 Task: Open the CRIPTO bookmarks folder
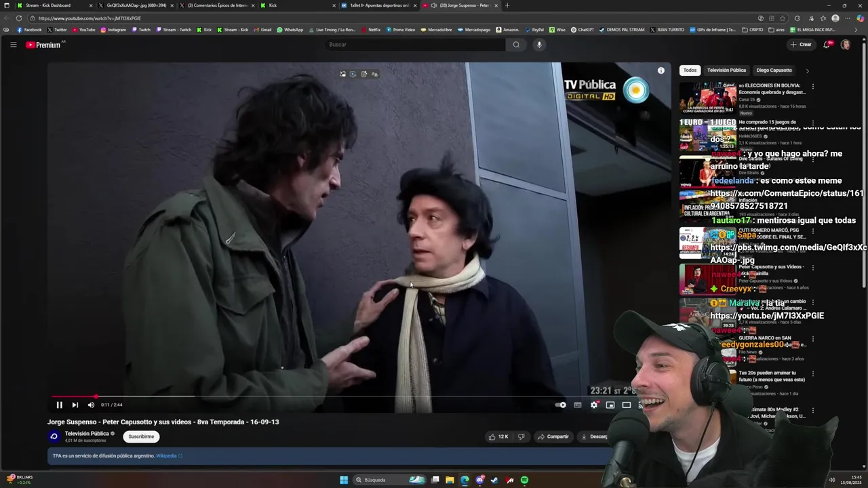[x=753, y=30]
